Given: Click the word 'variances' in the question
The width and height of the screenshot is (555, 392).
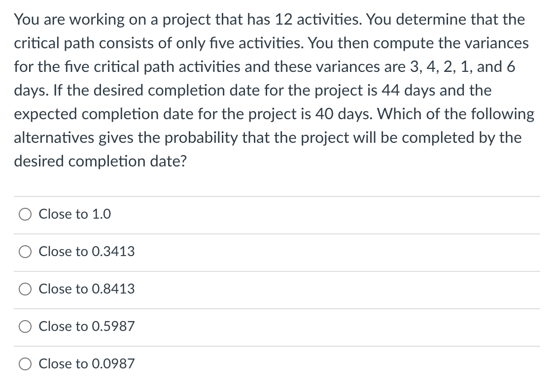Looking at the screenshot, I should coord(498,43).
